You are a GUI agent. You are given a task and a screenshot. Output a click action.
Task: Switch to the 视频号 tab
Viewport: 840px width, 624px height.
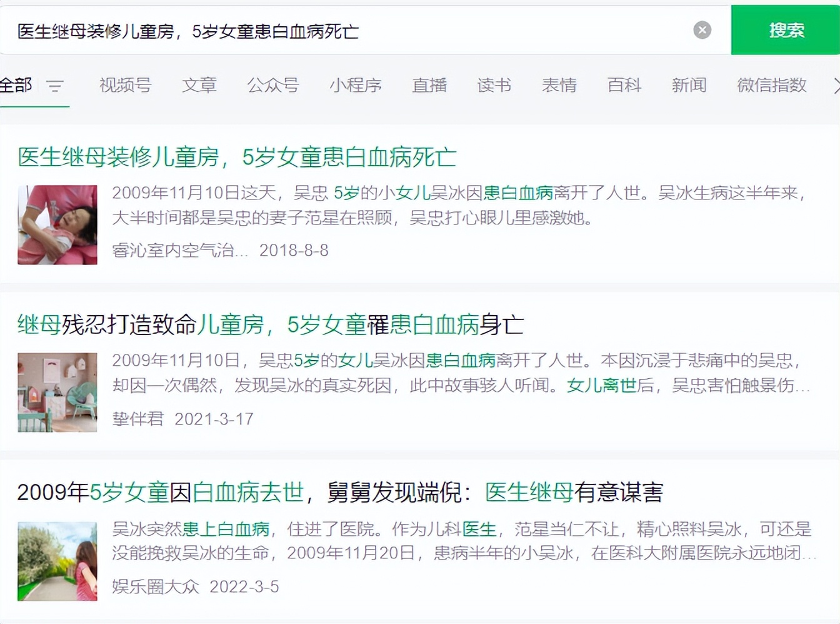click(124, 86)
